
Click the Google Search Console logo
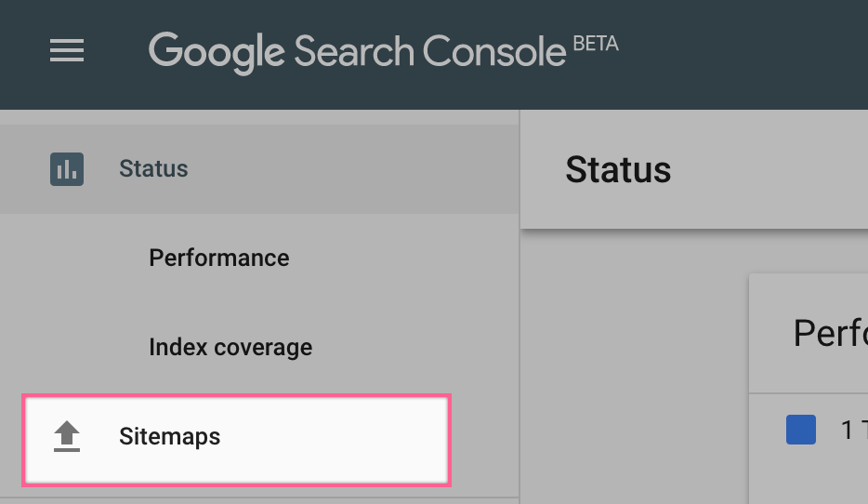tap(357, 51)
